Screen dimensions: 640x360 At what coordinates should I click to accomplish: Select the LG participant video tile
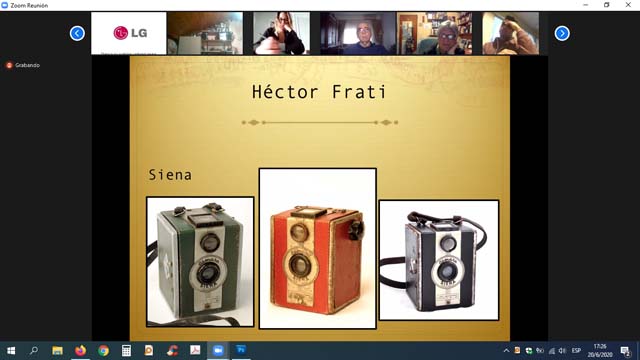pos(129,33)
